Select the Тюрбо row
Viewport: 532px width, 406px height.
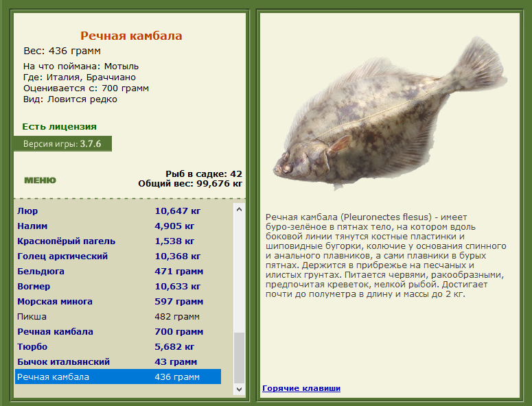click(x=118, y=347)
